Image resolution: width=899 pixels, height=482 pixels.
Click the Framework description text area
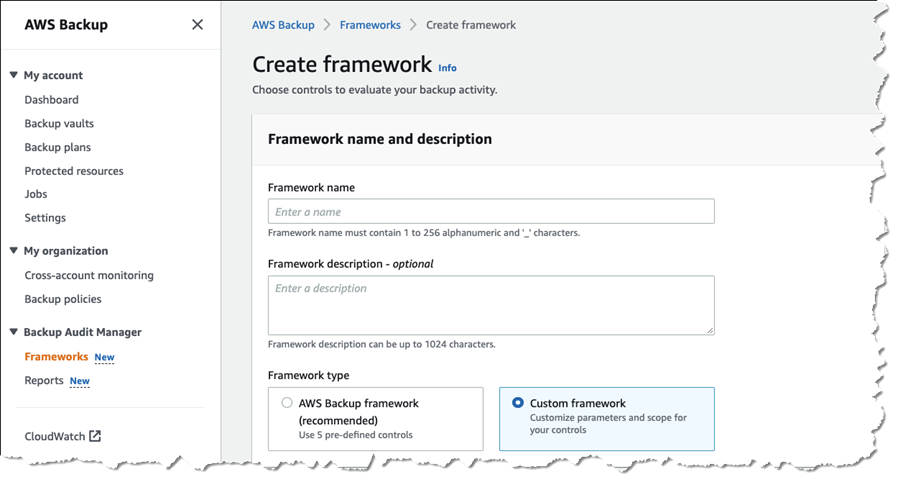click(x=491, y=305)
